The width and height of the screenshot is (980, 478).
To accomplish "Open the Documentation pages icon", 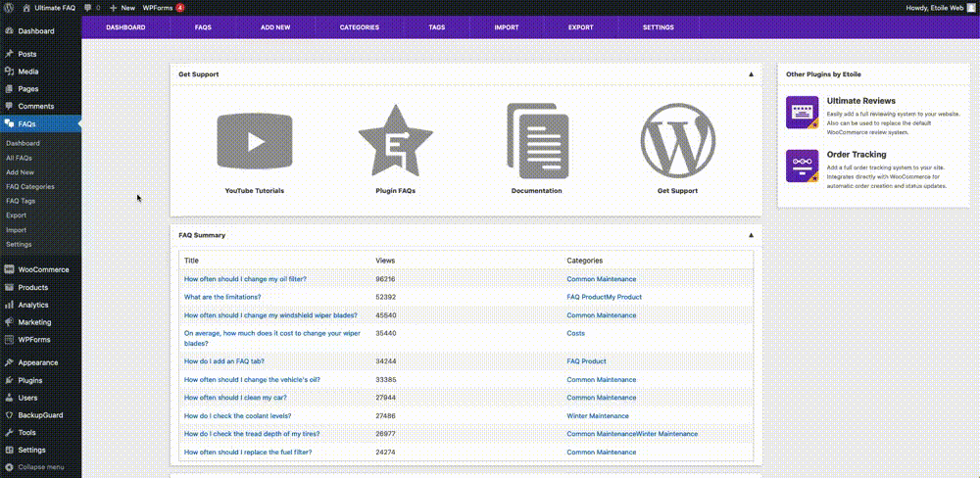I will pos(537,141).
